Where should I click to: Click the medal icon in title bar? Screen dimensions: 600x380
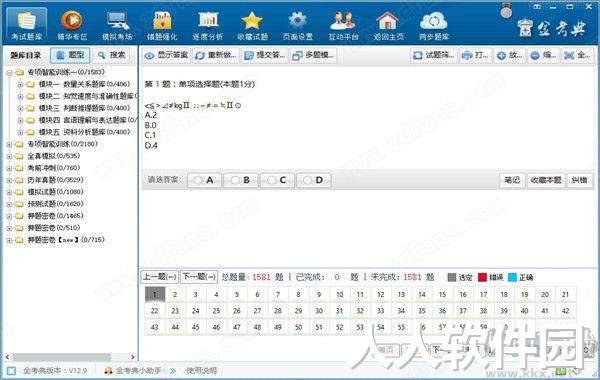pyautogui.click(x=506, y=11)
